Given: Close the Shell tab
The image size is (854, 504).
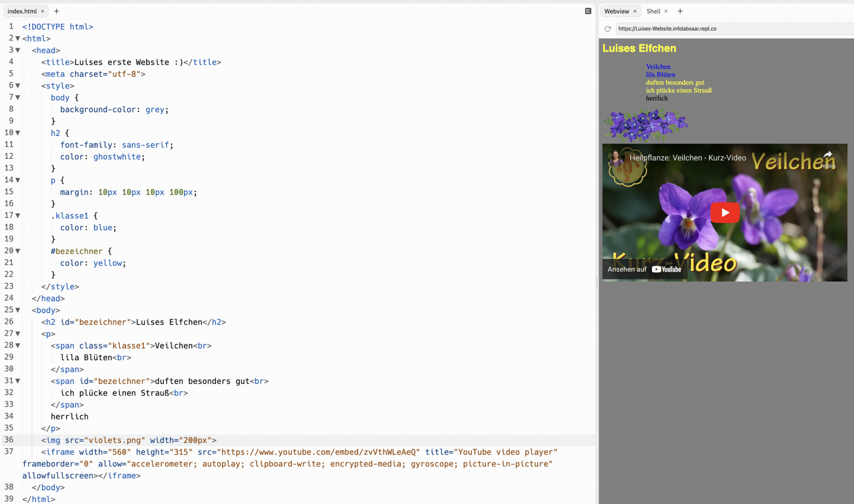Looking at the screenshot, I should (666, 12).
